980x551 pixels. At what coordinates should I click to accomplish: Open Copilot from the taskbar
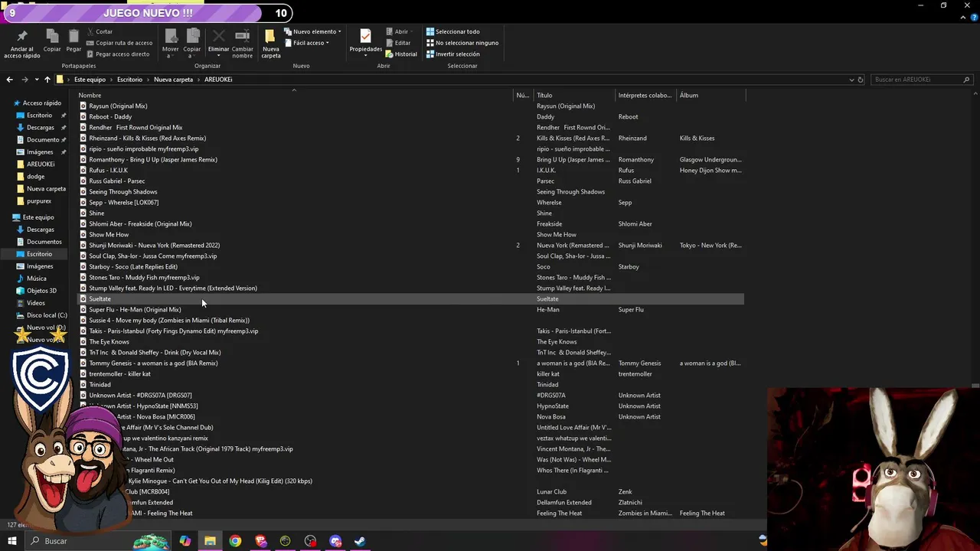185,541
